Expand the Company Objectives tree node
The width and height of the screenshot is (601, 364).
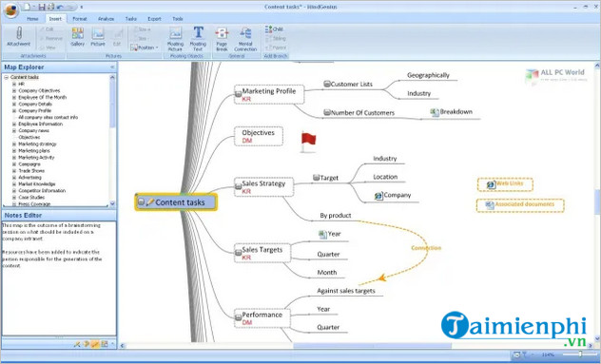point(14,91)
